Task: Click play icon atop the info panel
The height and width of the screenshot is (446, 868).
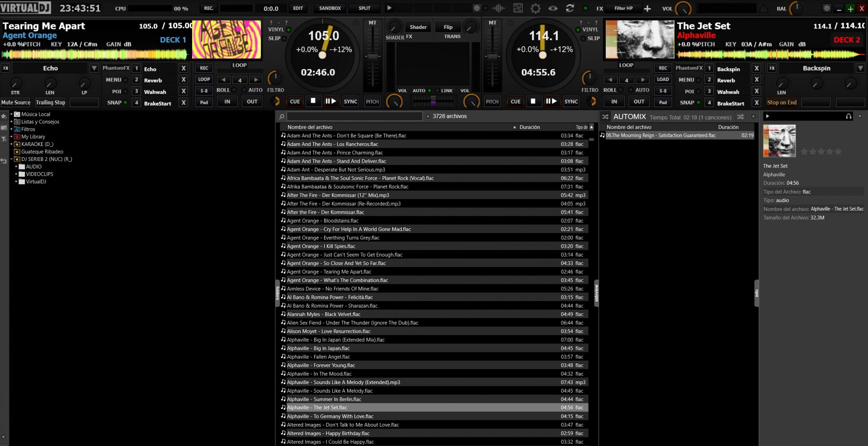Action: point(767,116)
